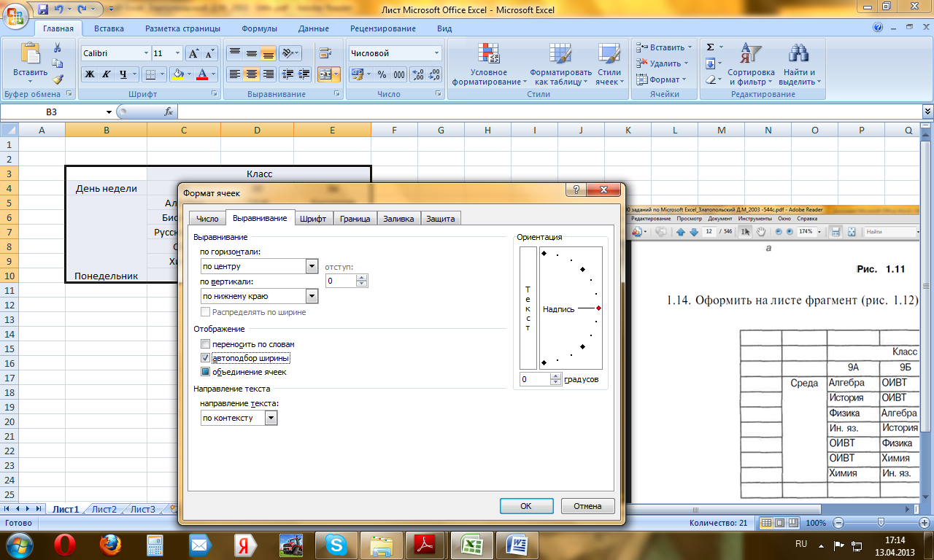Expand the 'по горизонтали' alignment dropdown
Image resolution: width=934 pixels, height=560 pixels.
click(312, 266)
